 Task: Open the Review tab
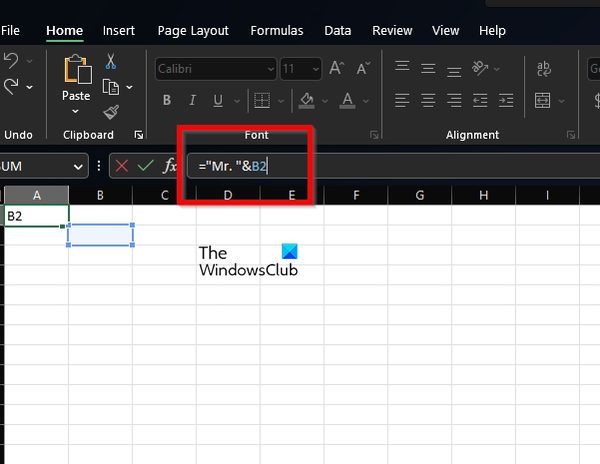pos(392,31)
